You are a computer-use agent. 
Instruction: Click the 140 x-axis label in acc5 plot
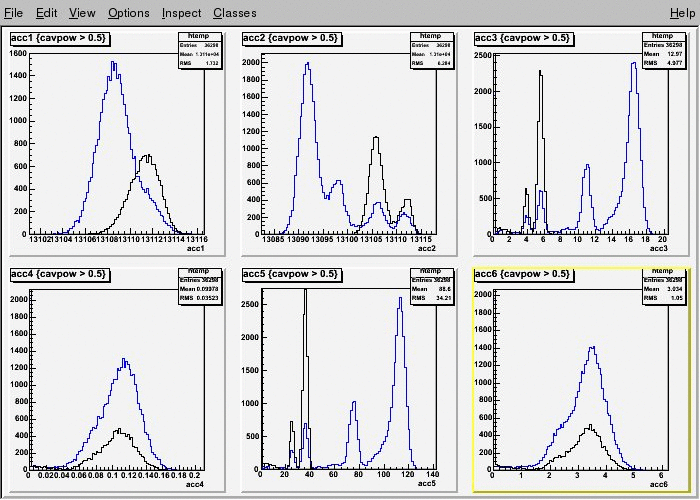(433, 474)
